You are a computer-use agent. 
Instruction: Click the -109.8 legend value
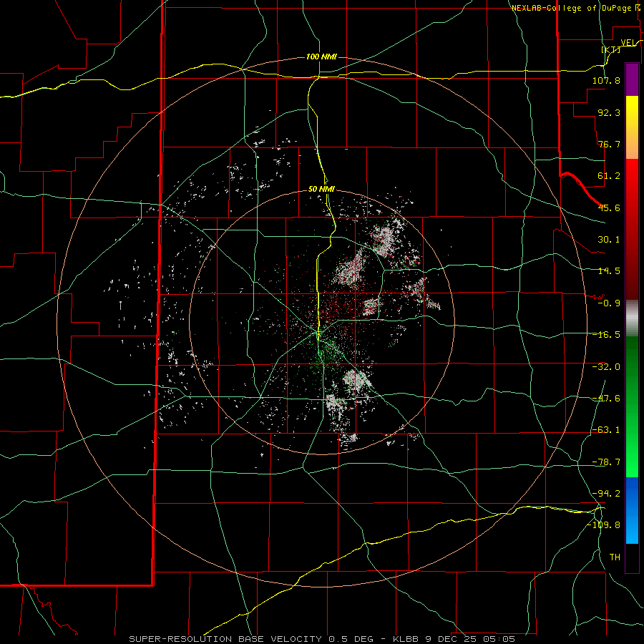(604, 525)
